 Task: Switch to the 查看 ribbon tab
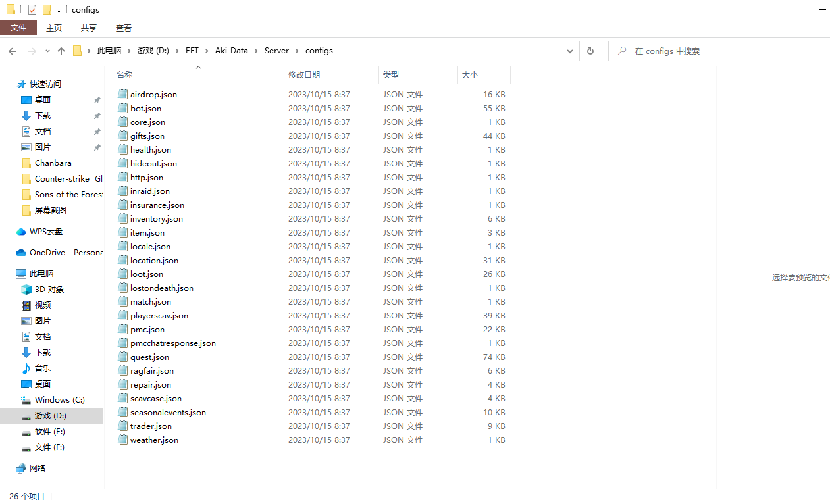124,28
